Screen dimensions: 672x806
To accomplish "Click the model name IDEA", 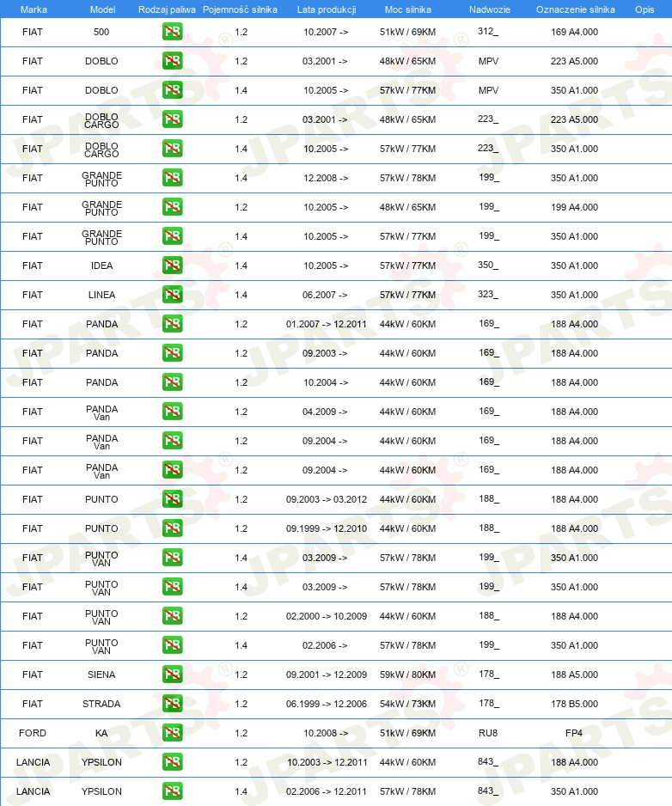I will click(101, 266).
